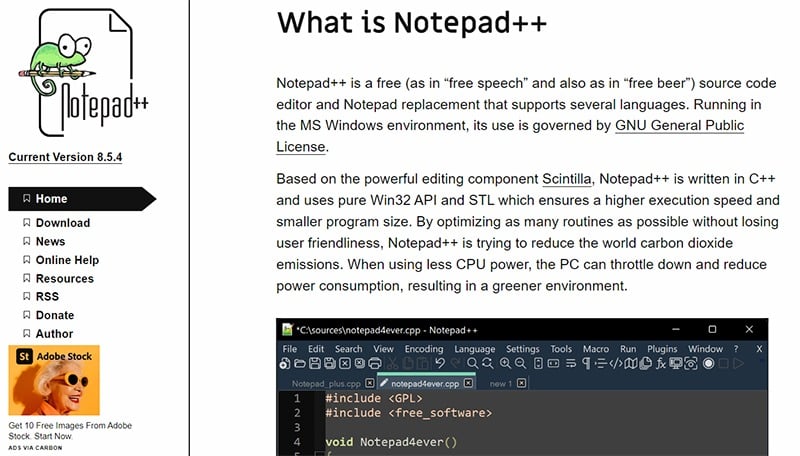Viewport: 800px width, 456px height.
Task: Click the "void Notepad4ever()" code line
Action: point(391,442)
